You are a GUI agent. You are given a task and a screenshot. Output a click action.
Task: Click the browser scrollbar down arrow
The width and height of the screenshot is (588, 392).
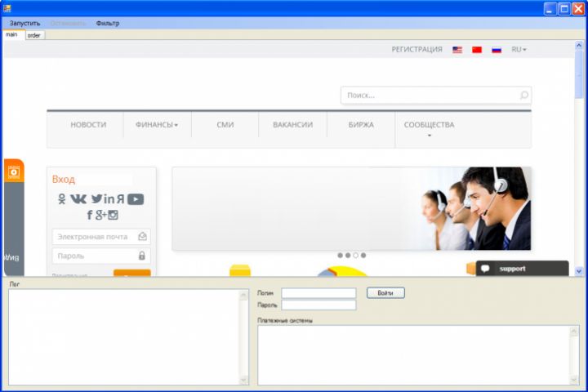point(579,271)
